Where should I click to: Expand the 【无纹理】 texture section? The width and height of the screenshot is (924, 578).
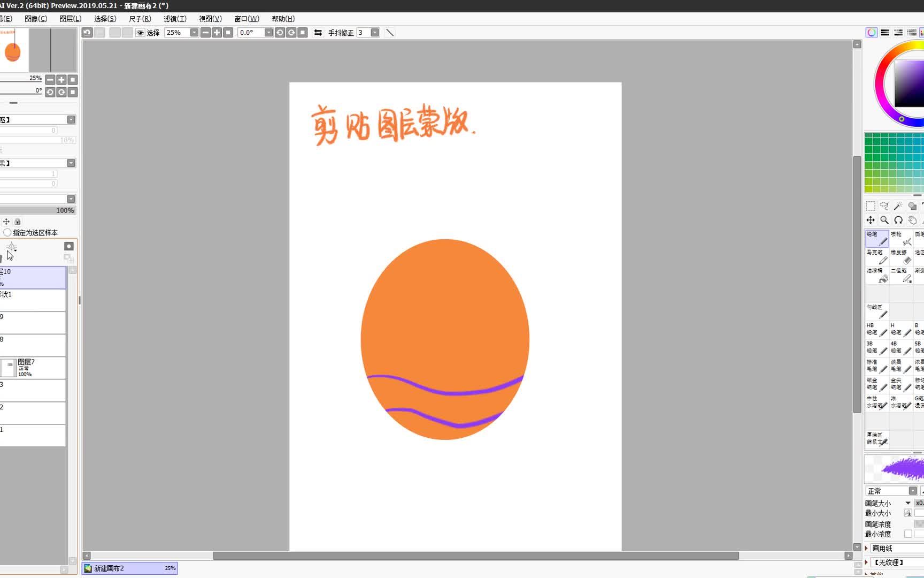coord(866,562)
